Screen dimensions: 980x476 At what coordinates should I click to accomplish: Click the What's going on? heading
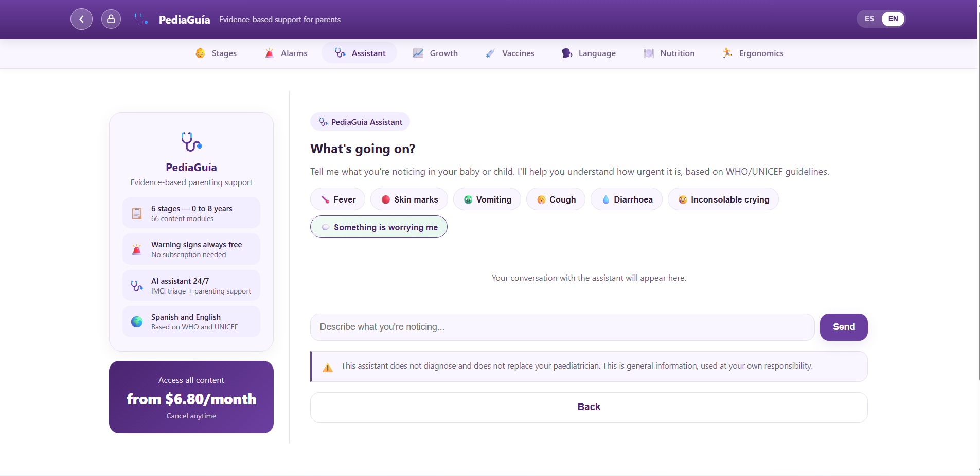(x=363, y=149)
